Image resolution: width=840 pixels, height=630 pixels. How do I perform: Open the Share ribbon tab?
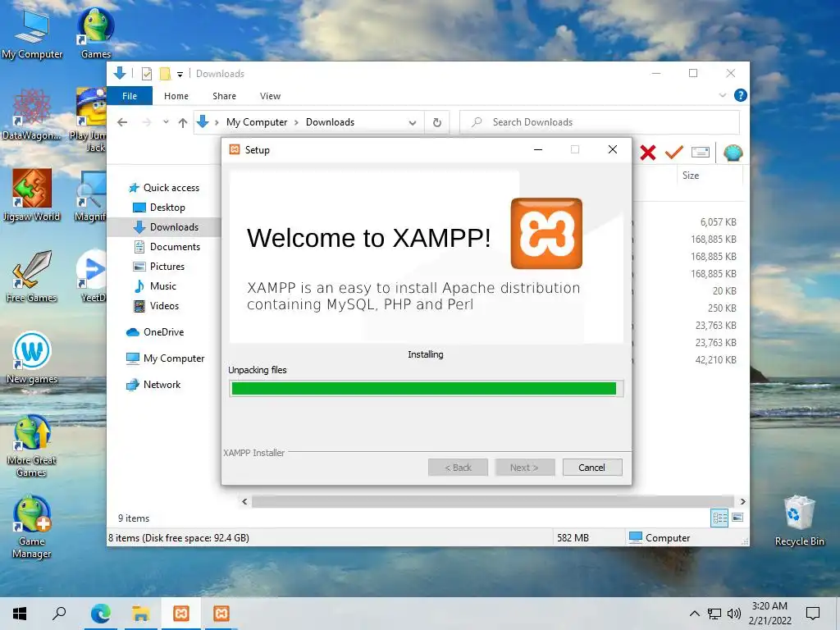point(224,96)
